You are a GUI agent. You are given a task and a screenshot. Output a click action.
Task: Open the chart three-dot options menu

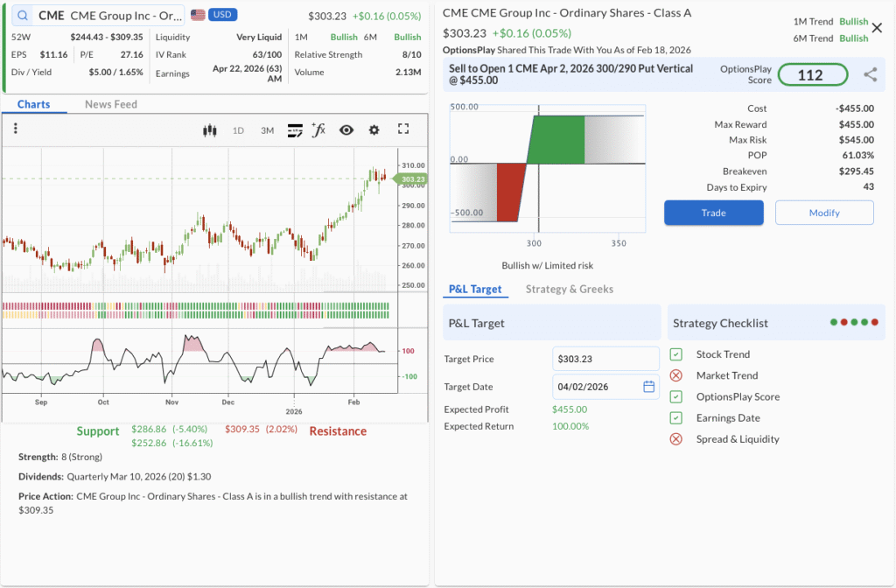[15, 129]
